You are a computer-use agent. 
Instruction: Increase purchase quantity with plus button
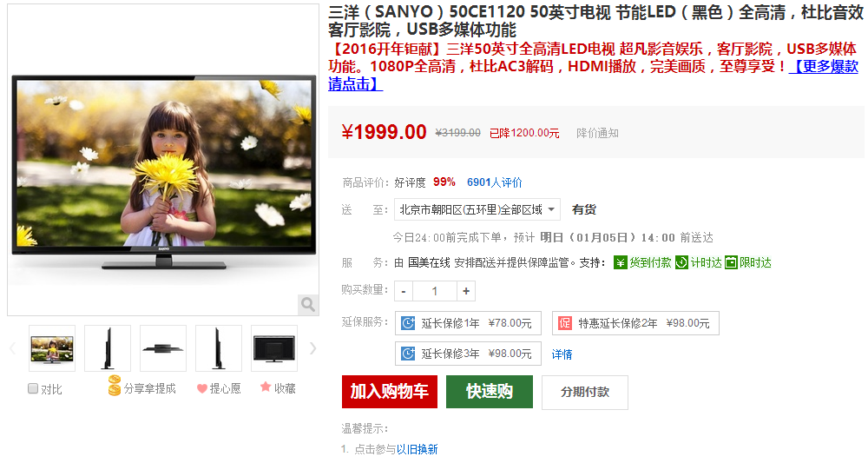click(x=466, y=291)
